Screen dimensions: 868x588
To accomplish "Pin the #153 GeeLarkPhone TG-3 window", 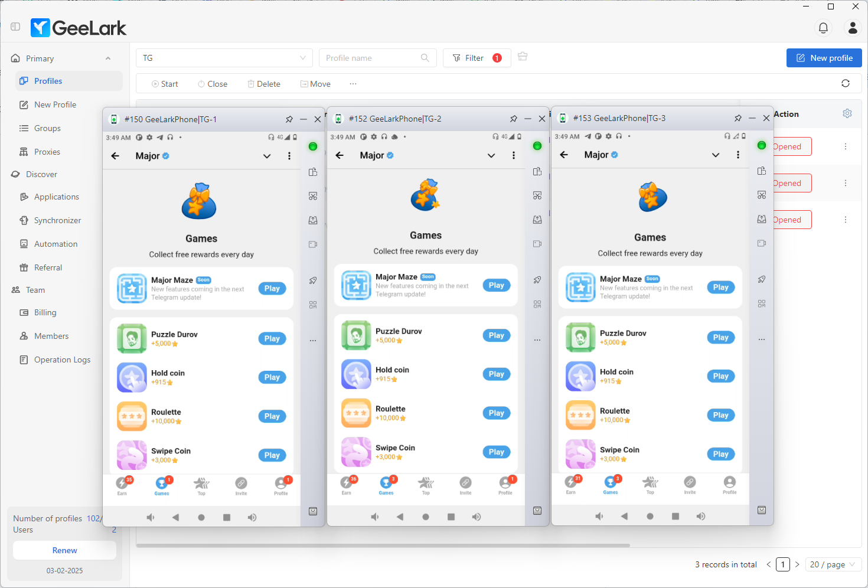I will point(738,118).
